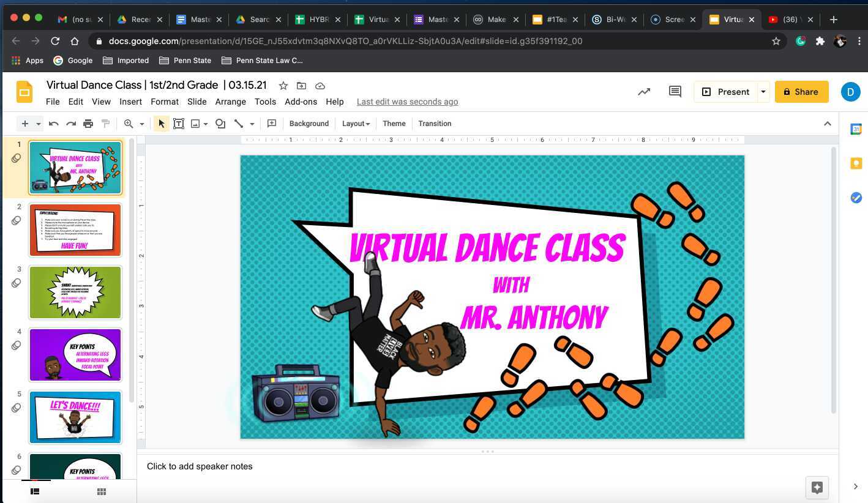Select the text box insertion tool
868x503 pixels.
(179, 123)
